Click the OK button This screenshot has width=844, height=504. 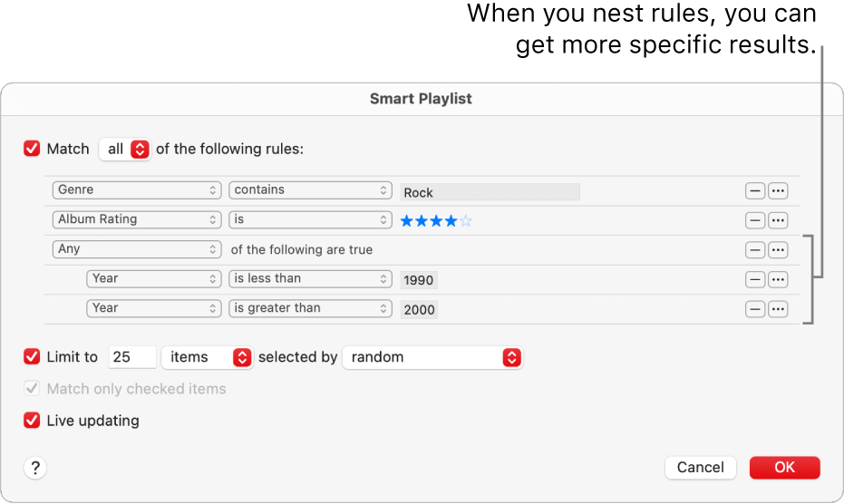[x=784, y=467]
